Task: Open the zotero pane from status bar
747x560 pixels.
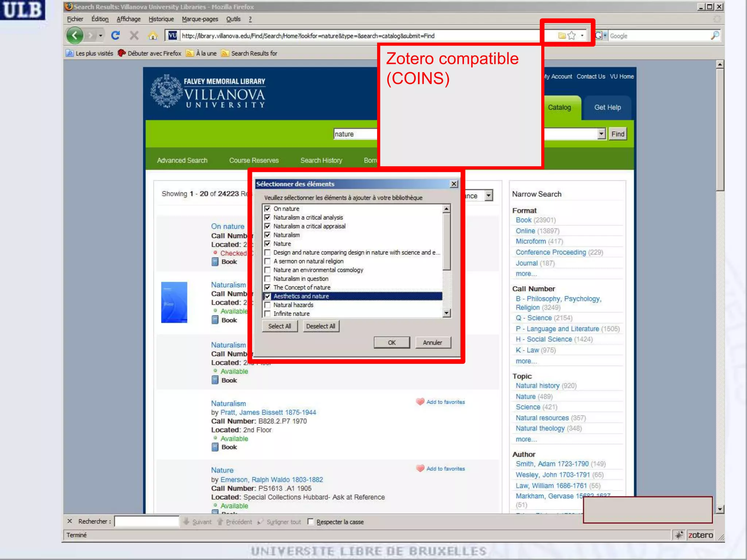Action: click(700, 535)
